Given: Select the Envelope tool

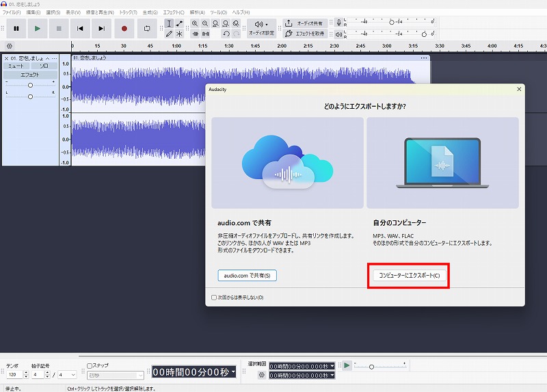Looking at the screenshot, I should (x=179, y=23).
